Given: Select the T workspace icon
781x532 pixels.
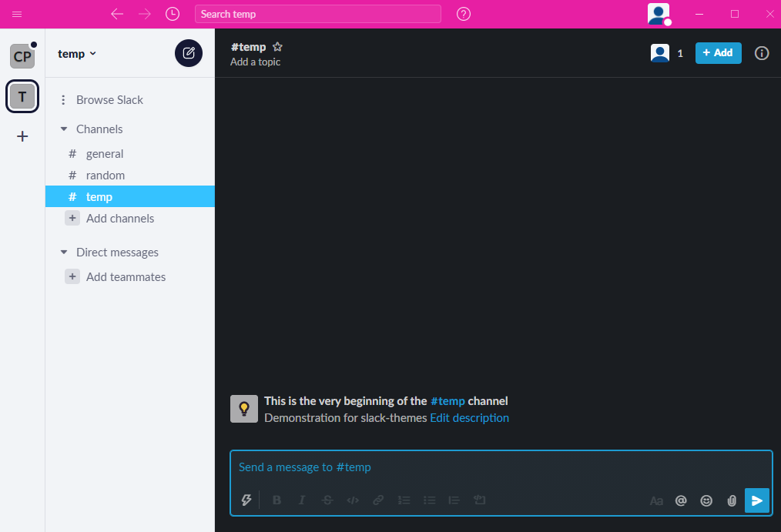Looking at the screenshot, I should 22,96.
